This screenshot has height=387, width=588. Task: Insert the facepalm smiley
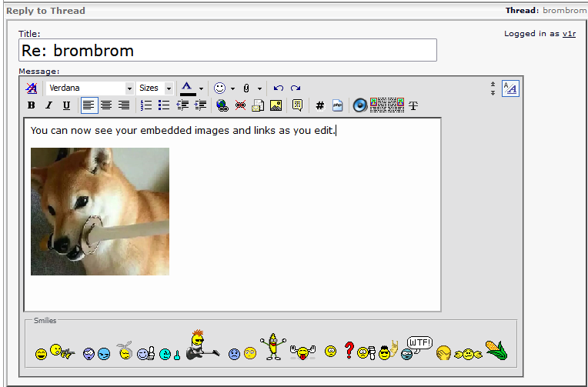point(443,353)
